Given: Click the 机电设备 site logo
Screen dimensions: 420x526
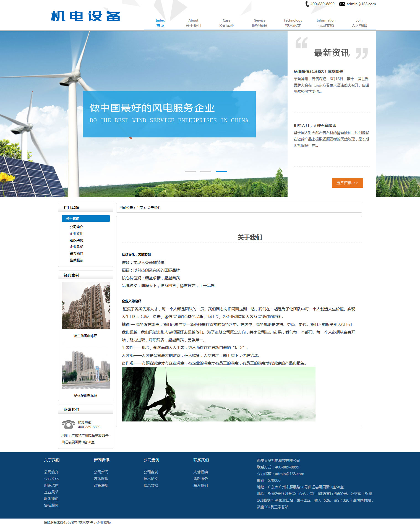Looking at the screenshot, I should tap(86, 16).
